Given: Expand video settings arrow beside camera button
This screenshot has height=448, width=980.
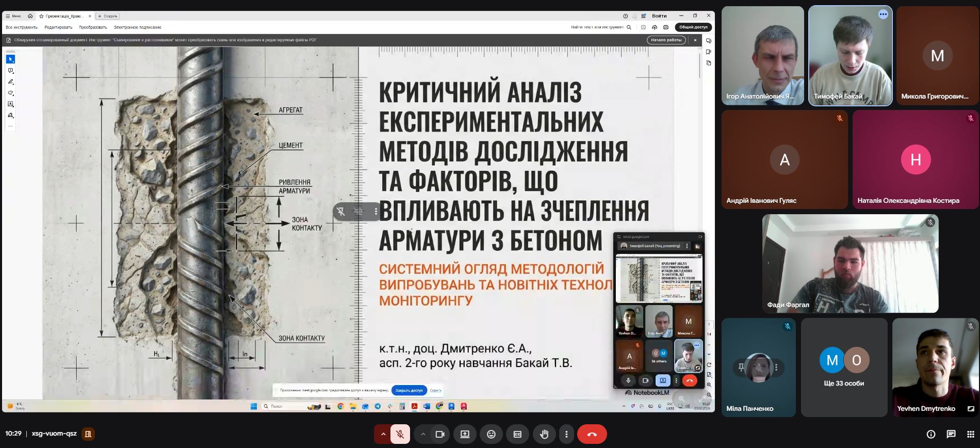Looking at the screenshot, I should click(423, 434).
